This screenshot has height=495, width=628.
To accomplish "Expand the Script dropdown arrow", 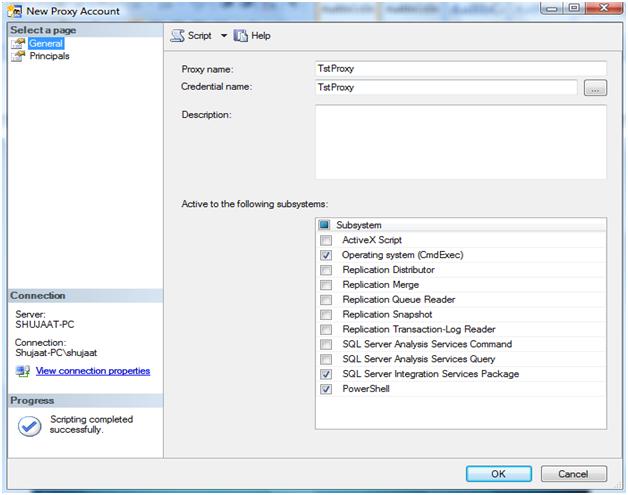I will (224, 36).
